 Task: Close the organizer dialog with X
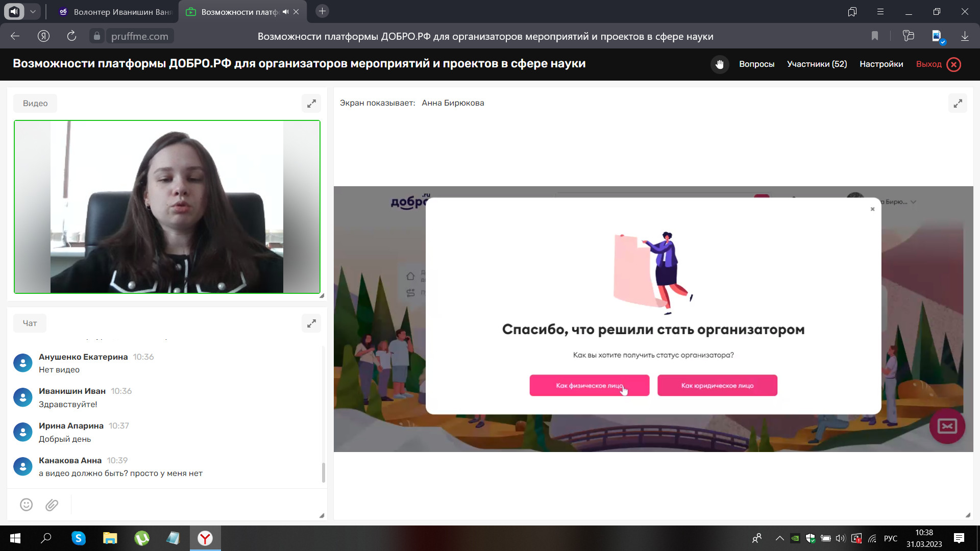tap(872, 209)
